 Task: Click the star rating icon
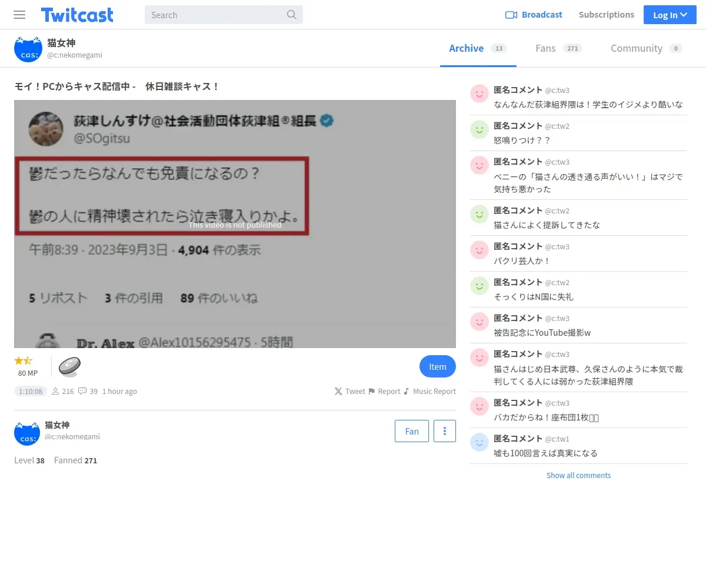(x=24, y=360)
